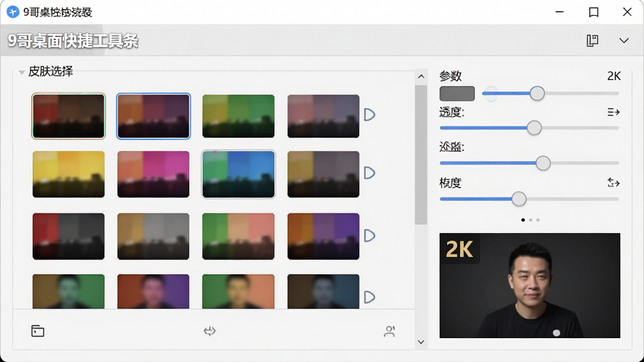Image resolution: width=644 pixels, height=362 pixels.
Task: Choose the green and salmon skin thumbnail
Action: coord(238,236)
